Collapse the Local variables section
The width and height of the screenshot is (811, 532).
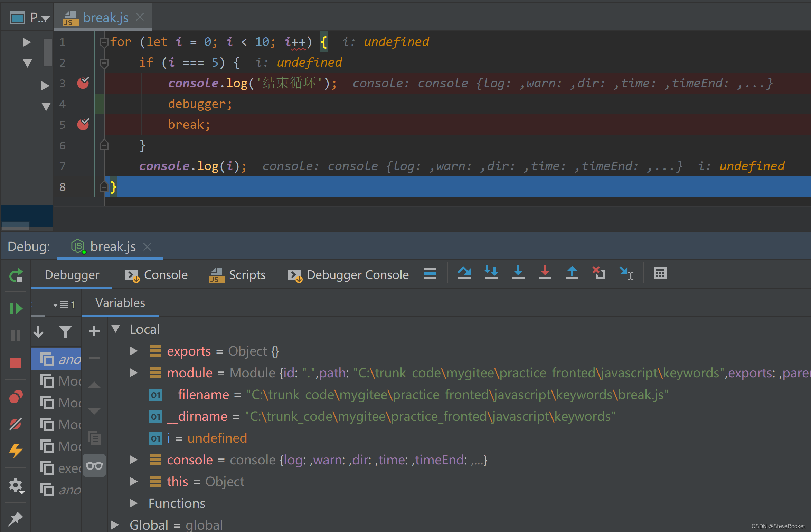point(116,329)
